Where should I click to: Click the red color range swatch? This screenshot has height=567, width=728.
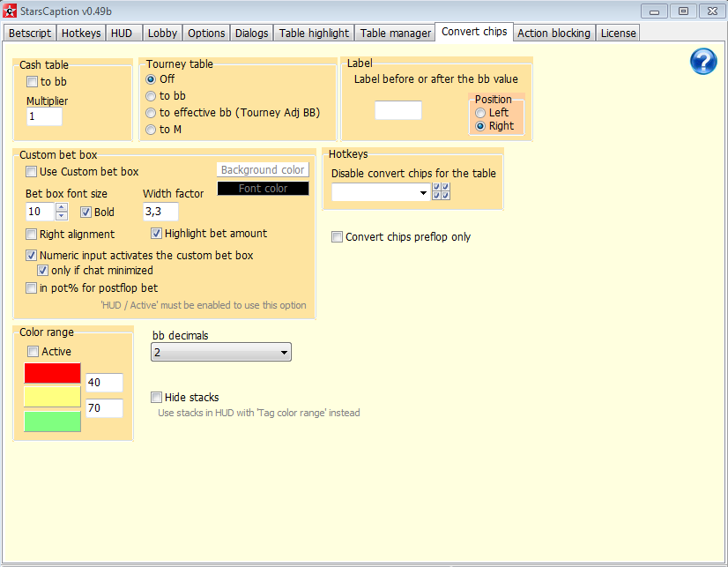coord(52,373)
